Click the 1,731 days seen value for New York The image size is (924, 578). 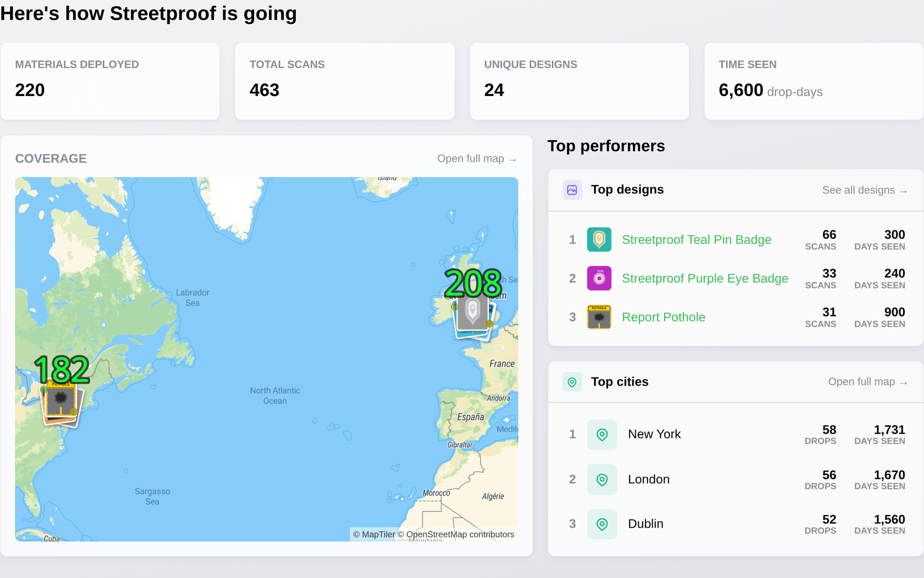[x=889, y=430]
